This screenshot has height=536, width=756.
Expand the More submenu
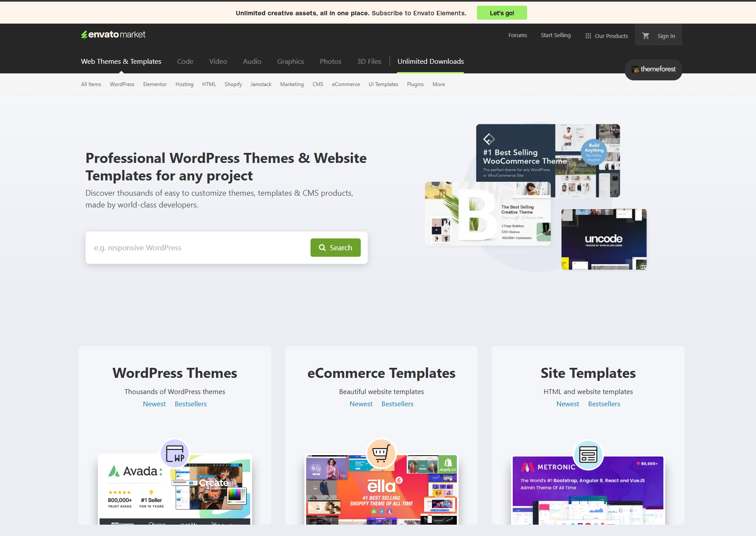click(438, 84)
